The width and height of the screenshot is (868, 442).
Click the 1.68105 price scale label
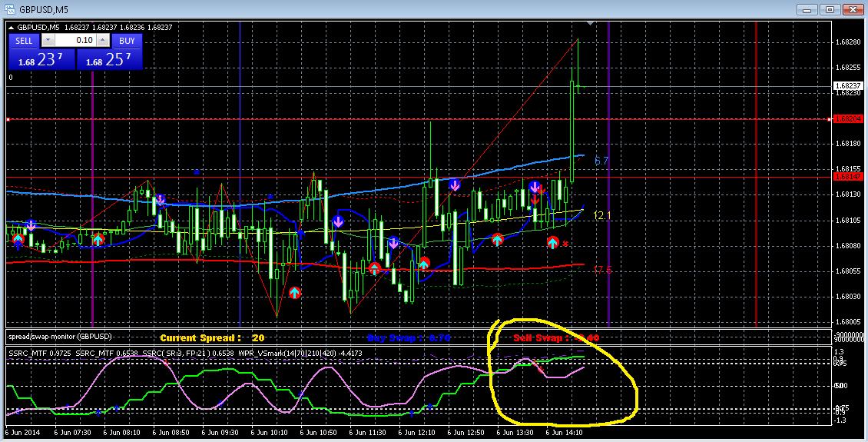click(x=848, y=220)
